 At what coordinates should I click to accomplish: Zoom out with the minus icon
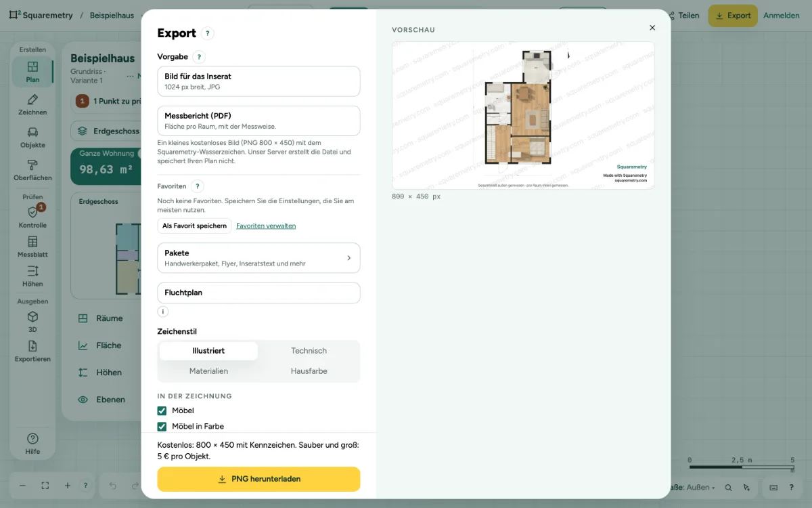(22, 486)
